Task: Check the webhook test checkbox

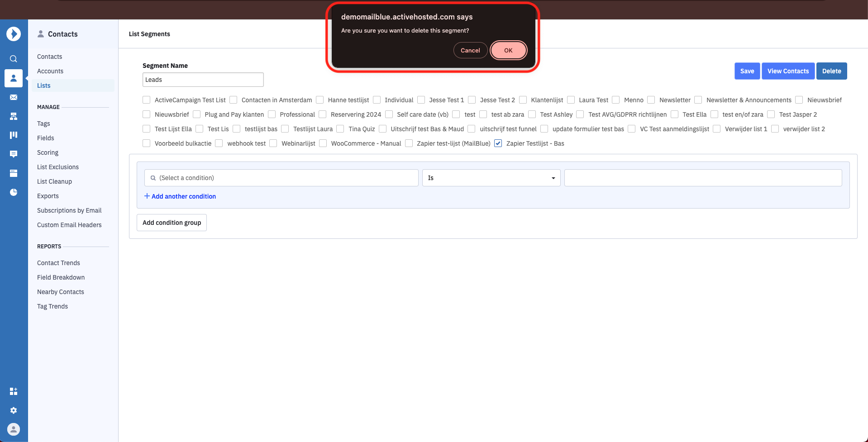Action: tap(219, 143)
